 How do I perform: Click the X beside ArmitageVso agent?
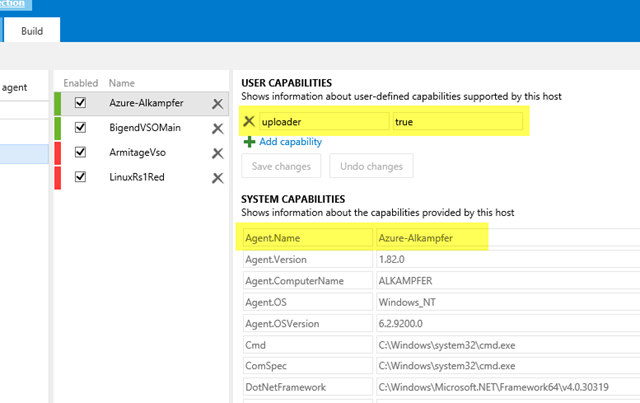[x=217, y=153]
